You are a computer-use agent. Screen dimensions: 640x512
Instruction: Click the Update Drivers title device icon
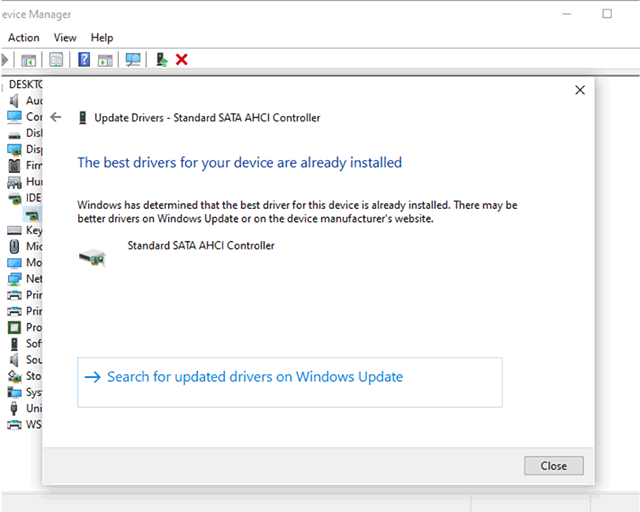[82, 118]
